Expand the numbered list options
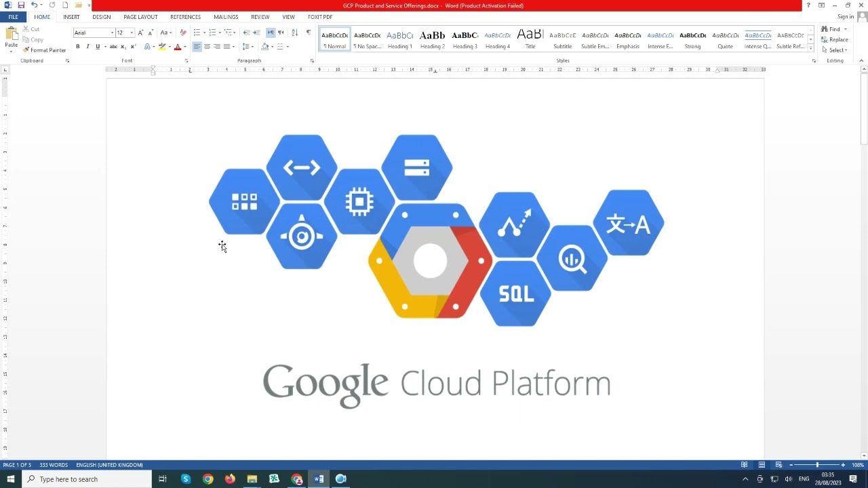Screen dimensions: 868x488 click(220, 33)
